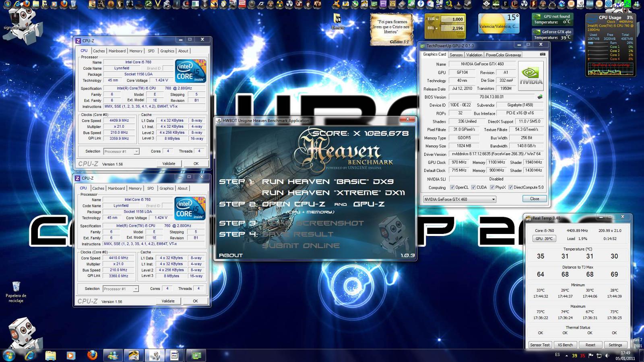Open Windows Explorer folder on taskbar

(x=51, y=355)
